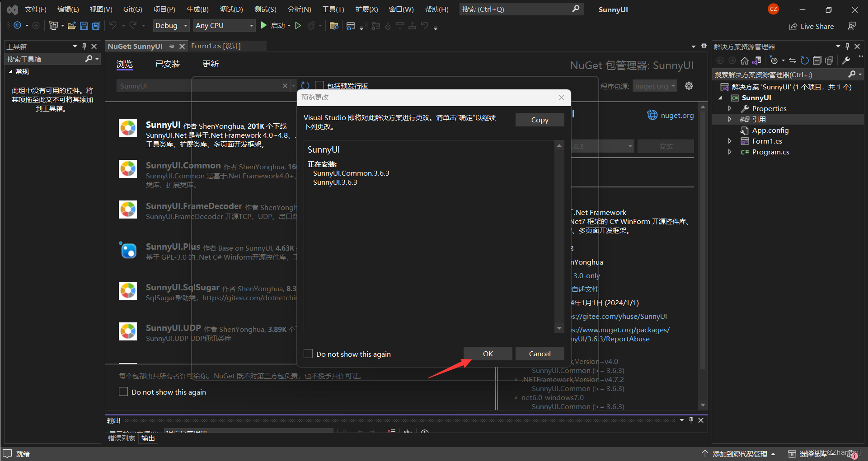The image size is (868, 461).
Task: Click the NuGet refresh icon beside the search box
Action: pyautogui.click(x=305, y=85)
